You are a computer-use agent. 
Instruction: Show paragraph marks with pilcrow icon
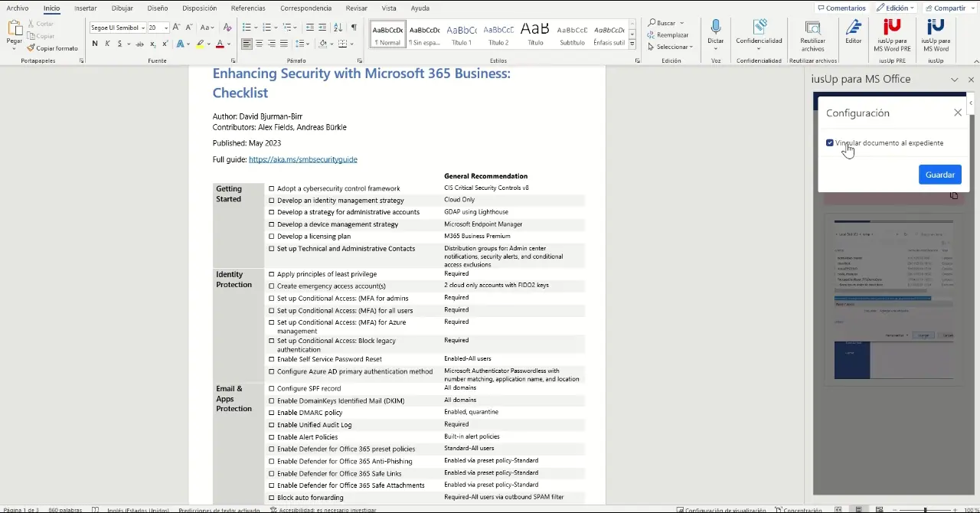[x=354, y=28]
